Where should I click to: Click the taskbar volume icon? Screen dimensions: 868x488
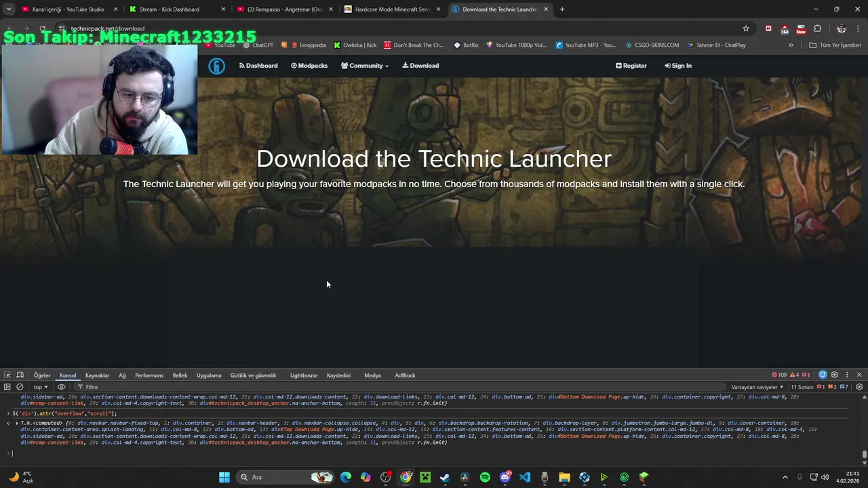825,477
